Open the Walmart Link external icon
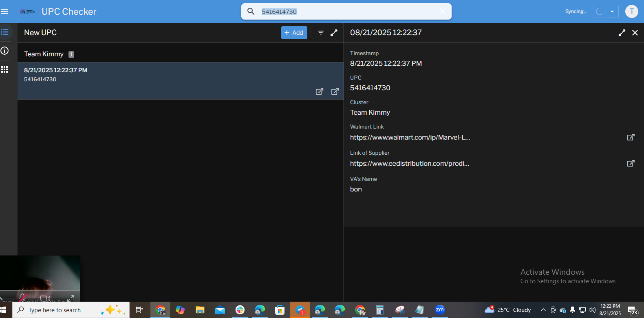 [x=631, y=137]
